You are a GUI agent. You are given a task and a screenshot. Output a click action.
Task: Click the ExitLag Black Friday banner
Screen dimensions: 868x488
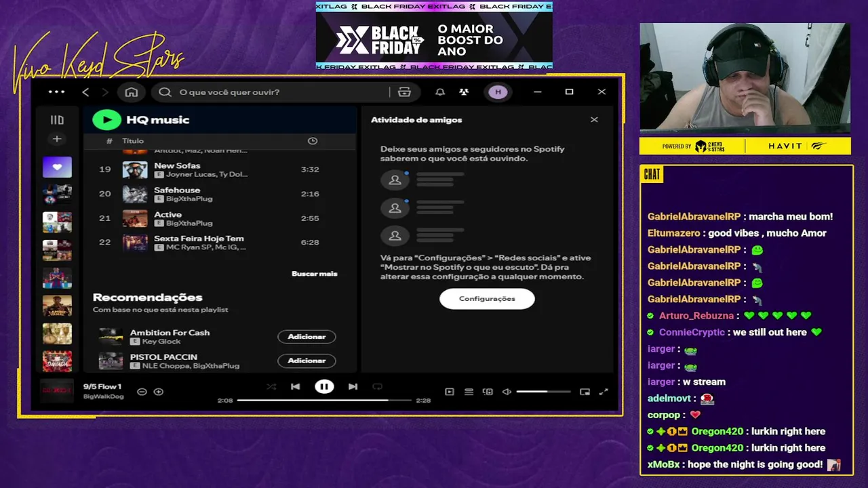coord(434,35)
